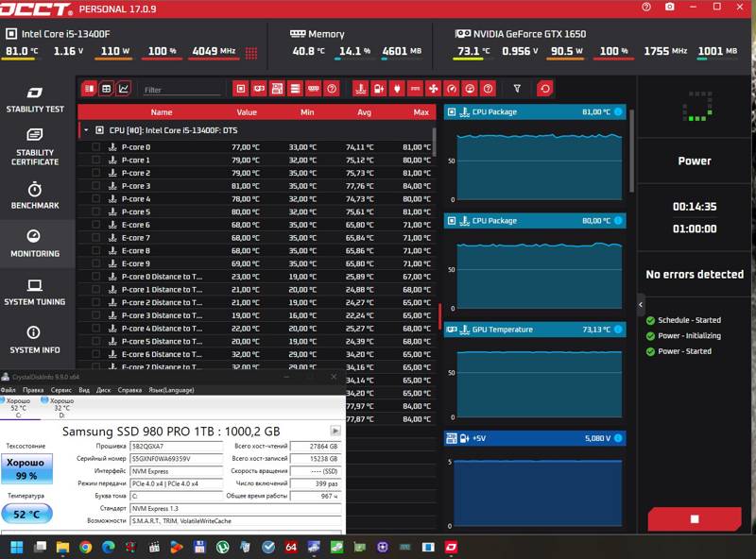Screen dimensions: 756x559
Task: Toggle memory sensors filter icon
Action: point(314,89)
